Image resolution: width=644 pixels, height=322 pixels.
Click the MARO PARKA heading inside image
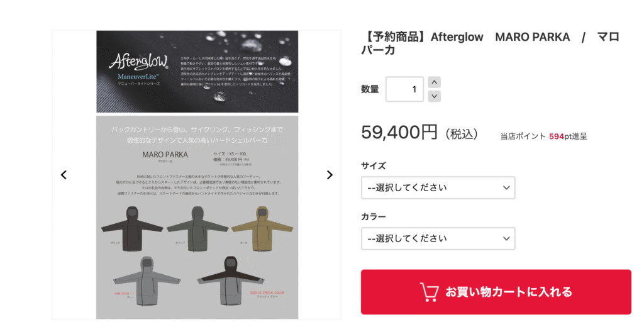click(165, 155)
